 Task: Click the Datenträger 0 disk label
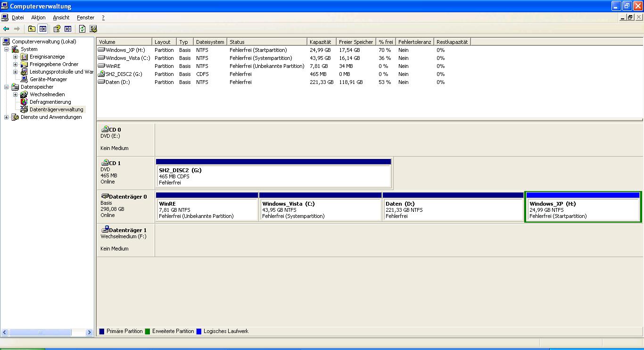pyautogui.click(x=126, y=206)
